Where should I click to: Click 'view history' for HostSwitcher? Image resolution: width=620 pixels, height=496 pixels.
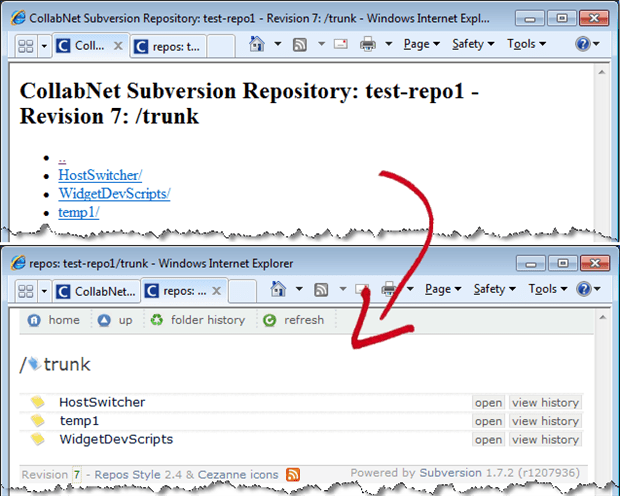(545, 403)
